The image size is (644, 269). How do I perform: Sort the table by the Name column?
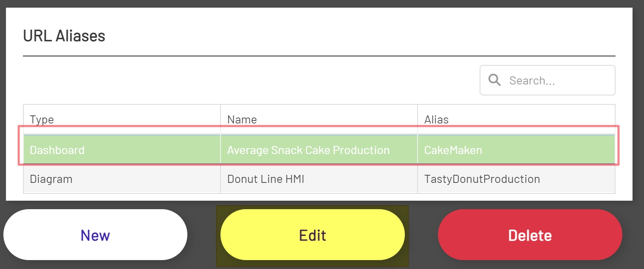tap(241, 119)
